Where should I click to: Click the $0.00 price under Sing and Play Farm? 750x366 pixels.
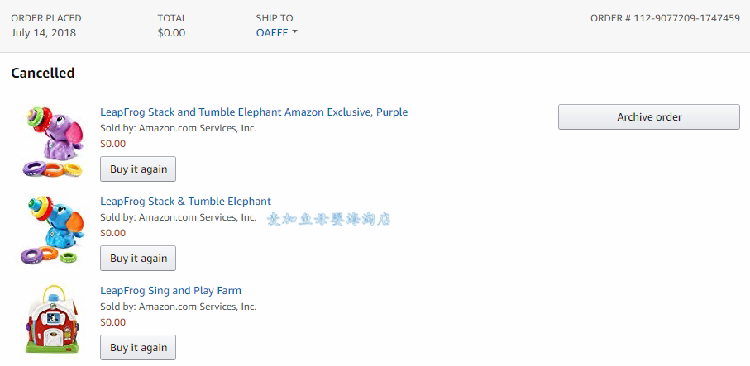point(113,322)
